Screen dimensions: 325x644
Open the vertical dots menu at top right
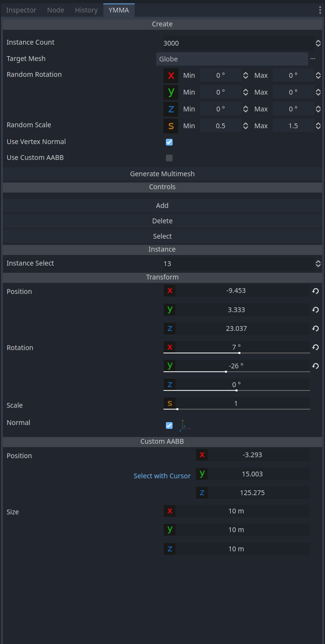coord(320,10)
